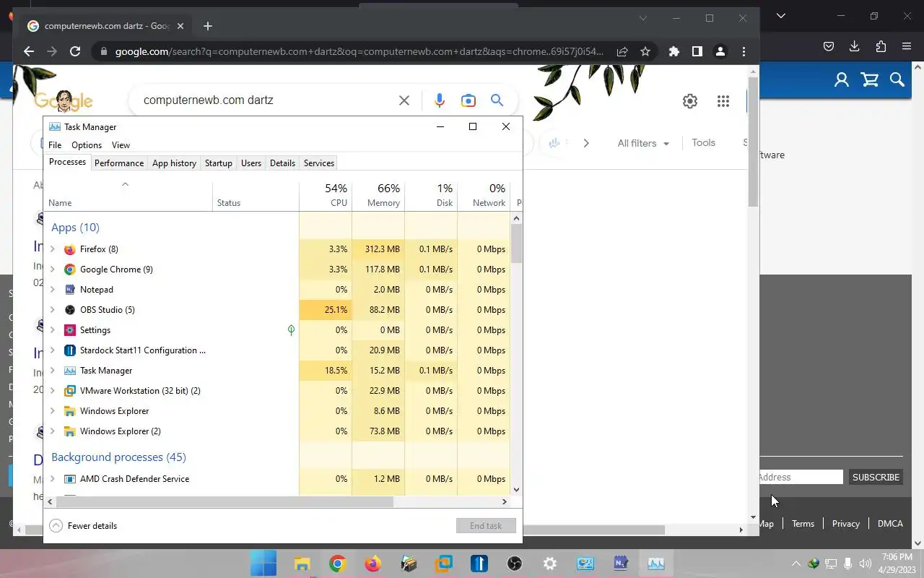The image size is (924, 578).
Task: Expand the Google Chrome (9) process group
Action: pos(52,269)
